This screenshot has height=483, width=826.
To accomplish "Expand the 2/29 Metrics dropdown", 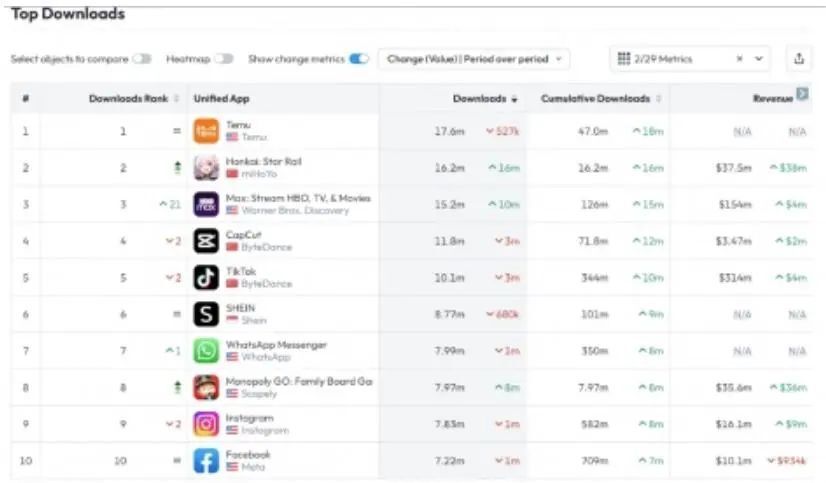I will point(759,59).
